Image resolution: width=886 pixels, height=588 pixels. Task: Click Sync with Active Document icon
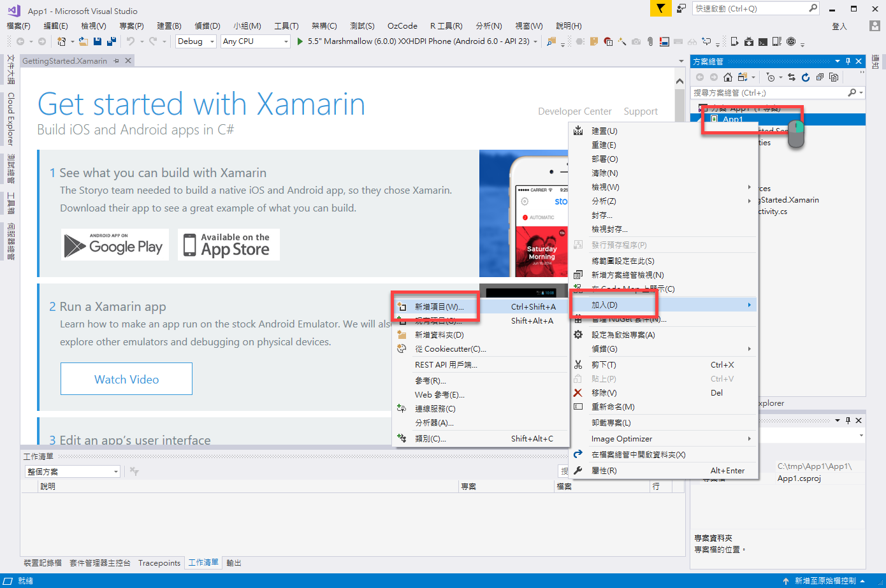coord(792,77)
